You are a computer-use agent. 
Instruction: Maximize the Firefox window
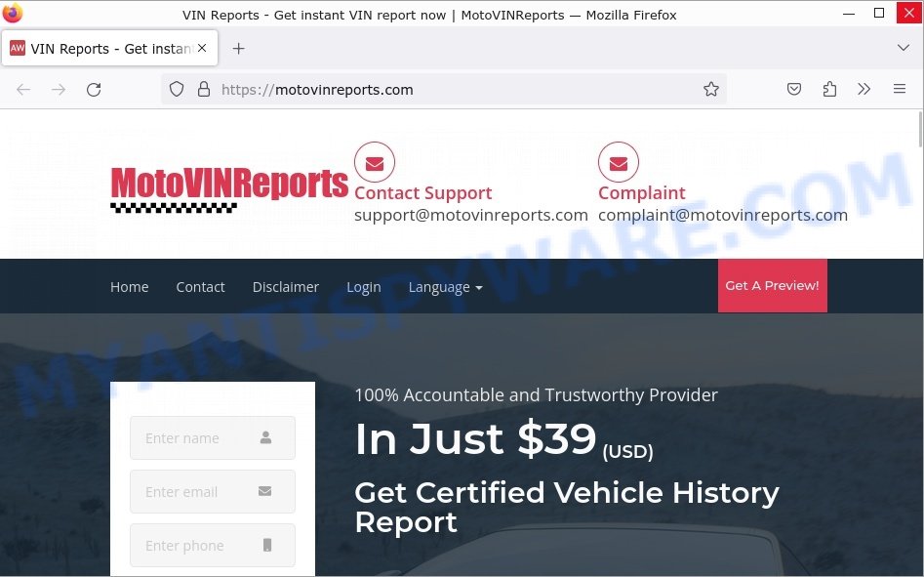point(878,13)
